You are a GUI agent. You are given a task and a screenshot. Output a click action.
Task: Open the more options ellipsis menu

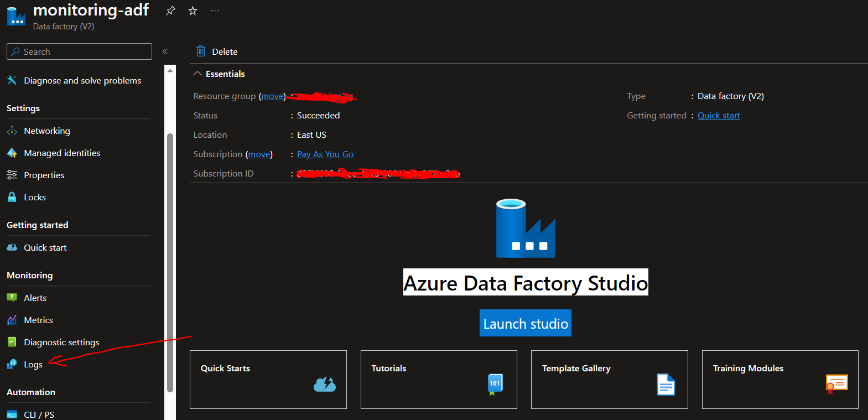pyautogui.click(x=215, y=11)
